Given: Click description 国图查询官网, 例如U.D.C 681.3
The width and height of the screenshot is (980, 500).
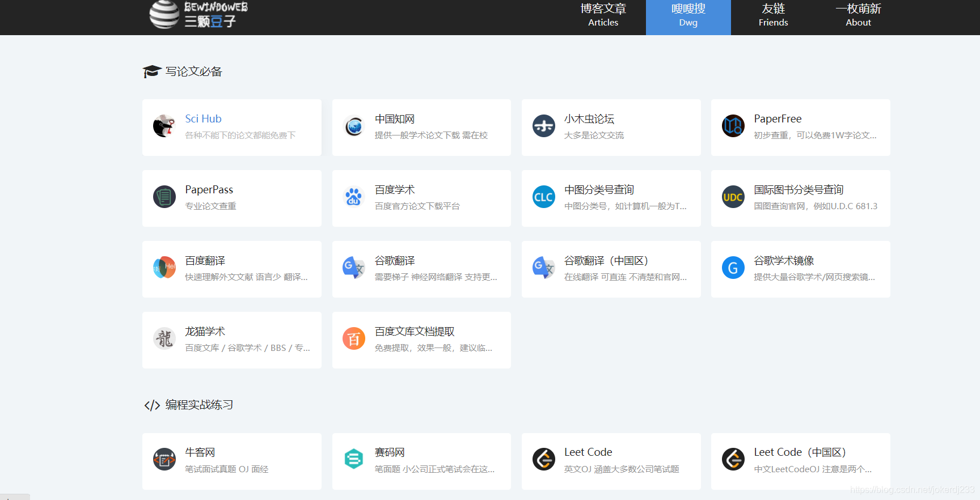Looking at the screenshot, I should click(816, 206).
